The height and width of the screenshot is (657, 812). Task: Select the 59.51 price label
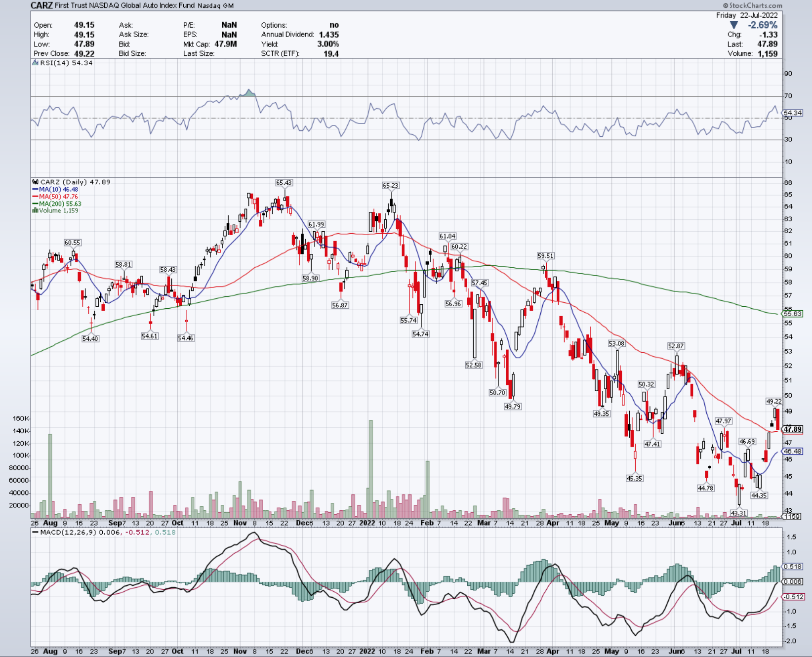pyautogui.click(x=546, y=256)
